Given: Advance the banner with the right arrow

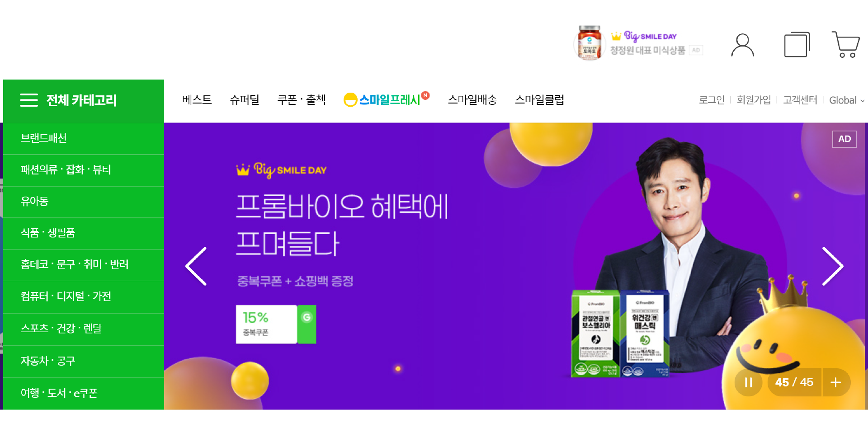Looking at the screenshot, I should click(x=833, y=266).
